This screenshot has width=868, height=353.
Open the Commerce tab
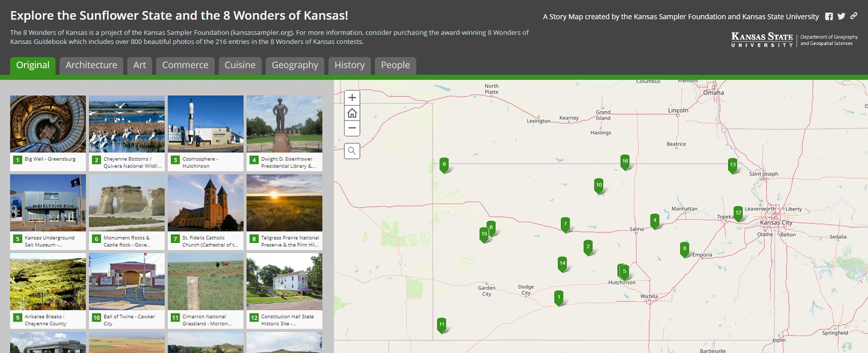click(185, 65)
